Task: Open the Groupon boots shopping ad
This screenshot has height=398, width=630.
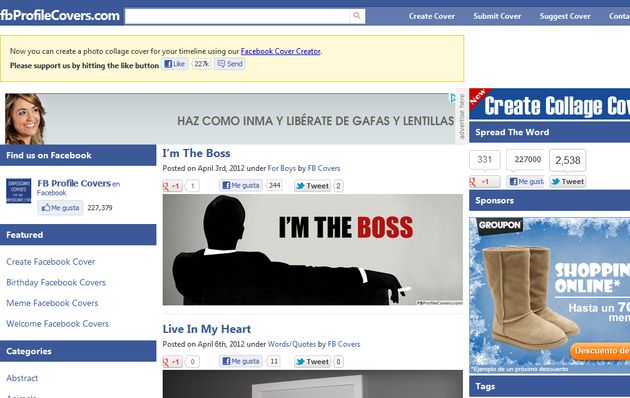Action: [550, 295]
